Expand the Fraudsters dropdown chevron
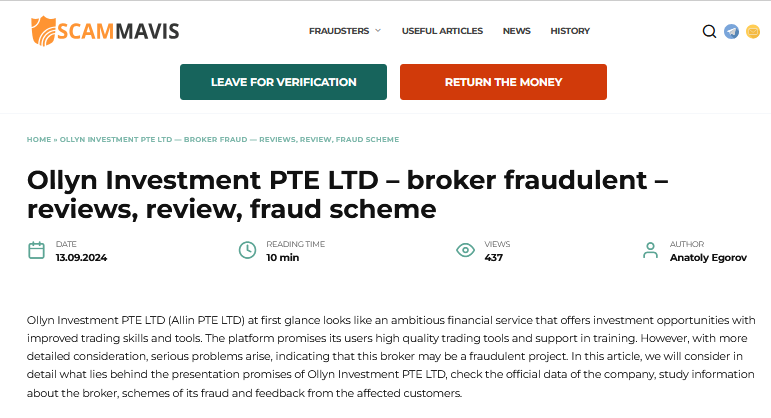Screen dimensions: 771x418 pos(378,31)
